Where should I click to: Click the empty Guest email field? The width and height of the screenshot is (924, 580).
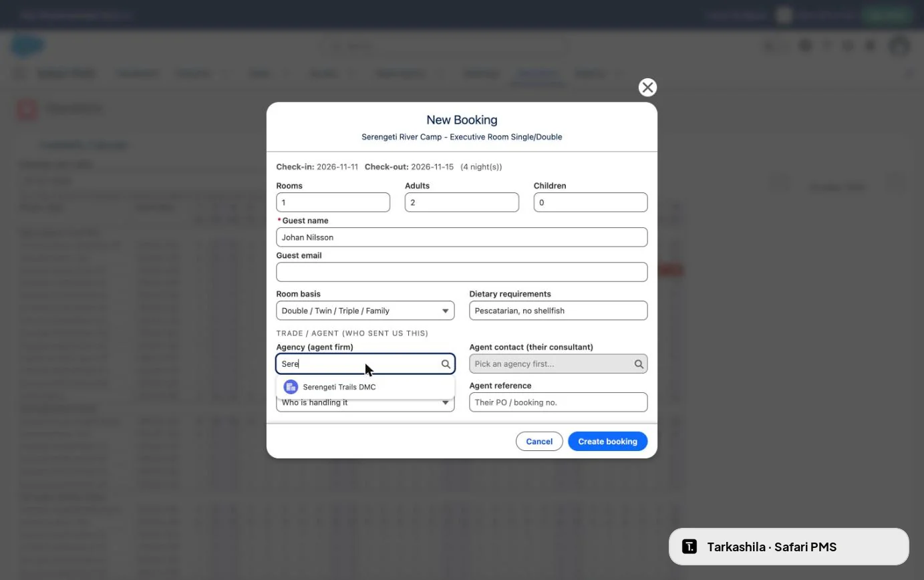point(462,272)
